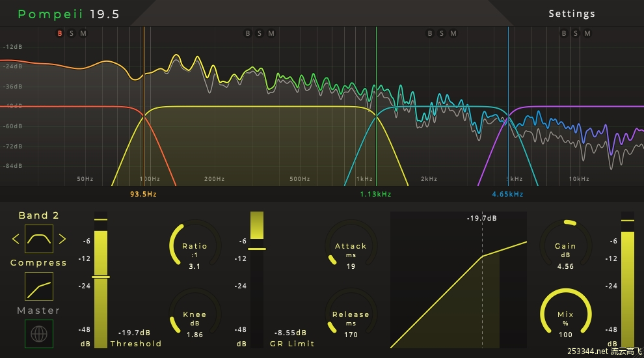The width and height of the screenshot is (644, 358).
Task: Toggle Bypass on band 2
Action: pos(248,33)
